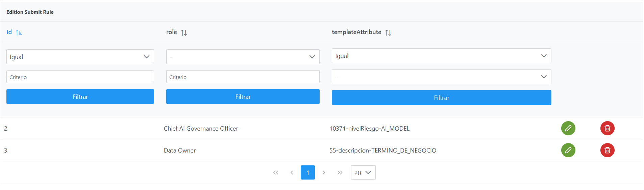
Task: Apply the templateAttribute Filtrar button
Action: click(x=441, y=98)
